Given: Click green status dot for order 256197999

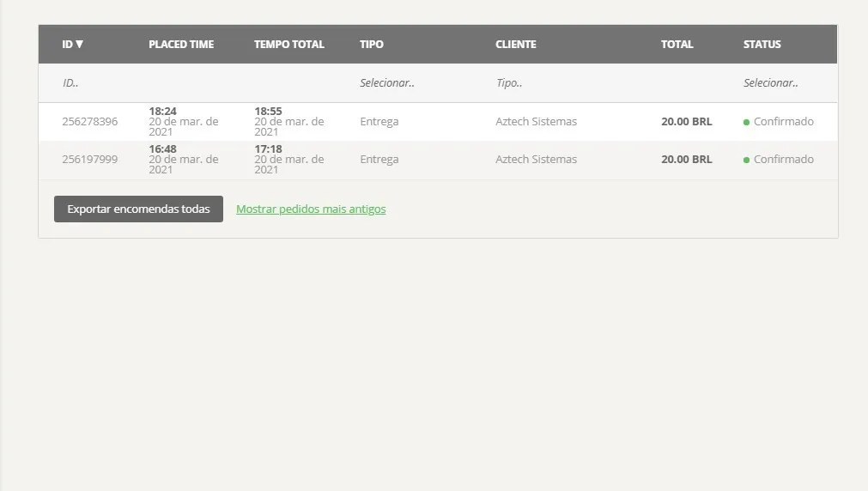Looking at the screenshot, I should point(746,161).
